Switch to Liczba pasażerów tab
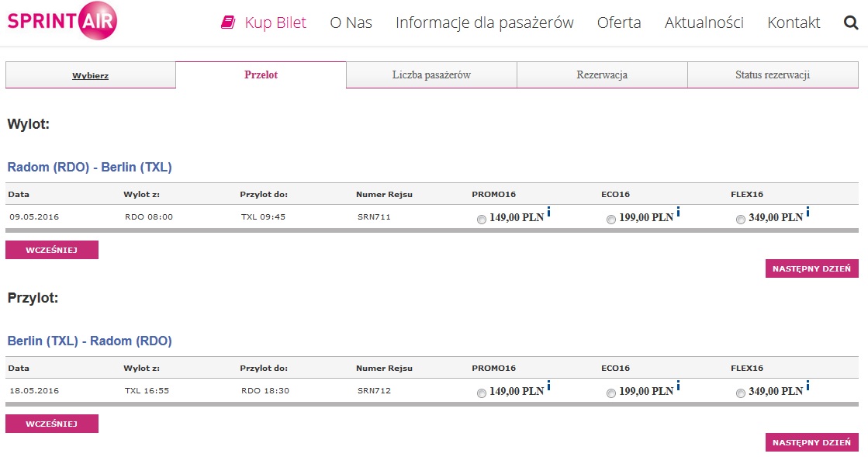This screenshot has height=457, width=868. click(431, 74)
